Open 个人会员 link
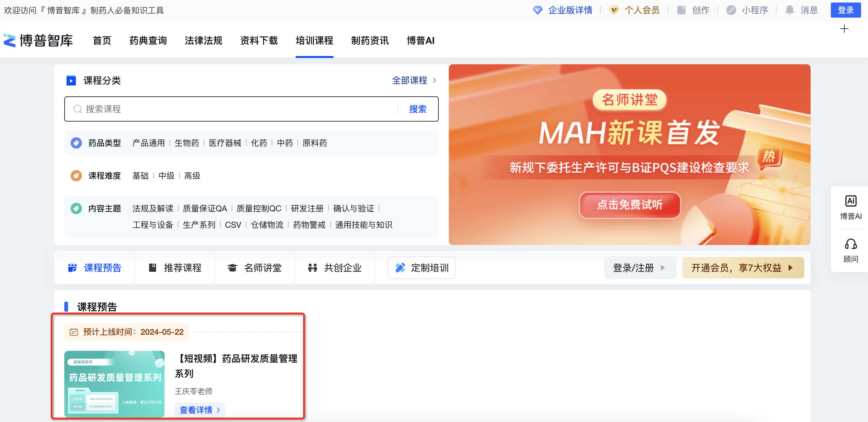The height and width of the screenshot is (422, 868). pyautogui.click(x=642, y=10)
